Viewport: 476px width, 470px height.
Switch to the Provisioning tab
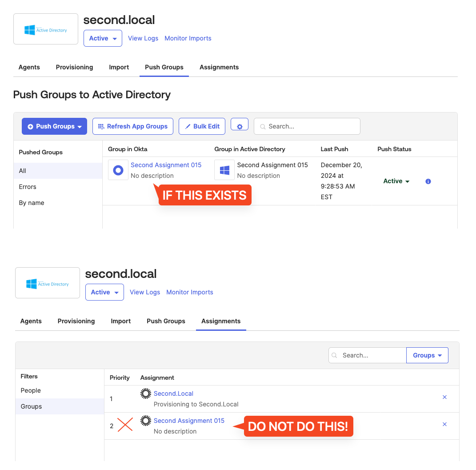coord(74,67)
